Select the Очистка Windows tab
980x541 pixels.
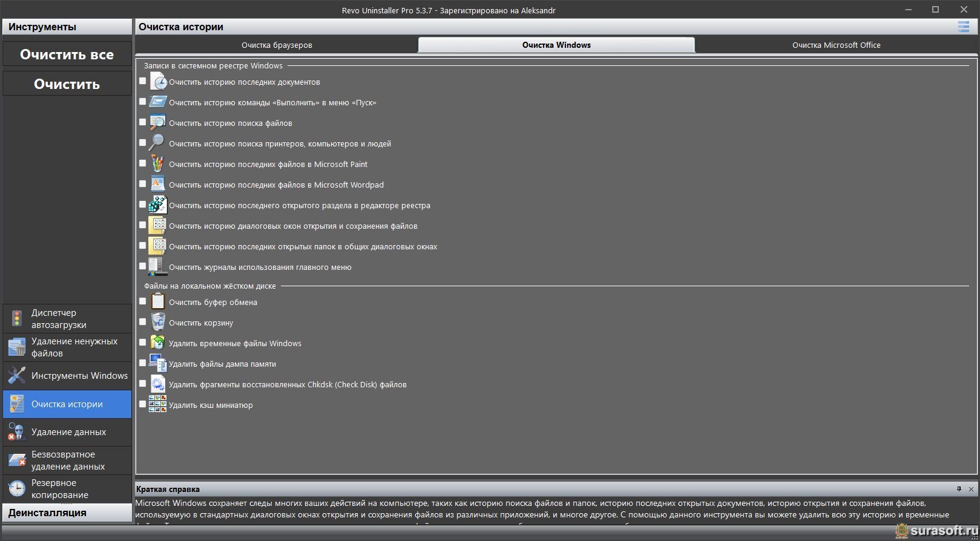tap(556, 45)
